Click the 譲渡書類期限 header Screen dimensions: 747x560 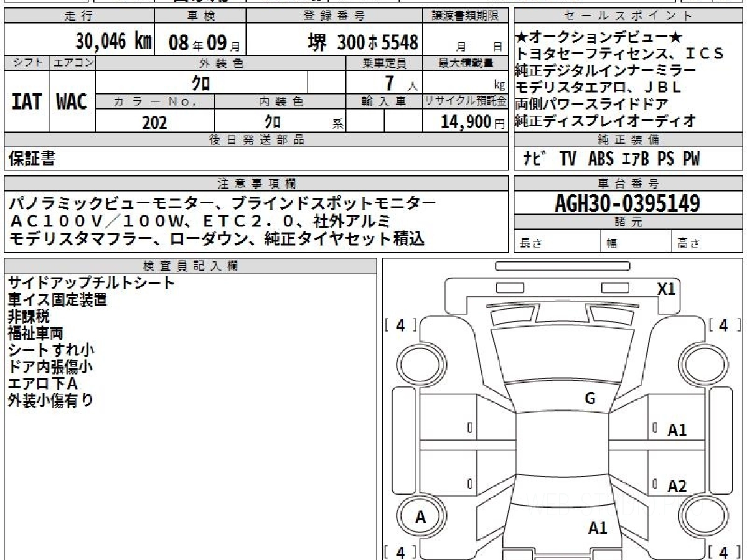pyautogui.click(x=466, y=16)
